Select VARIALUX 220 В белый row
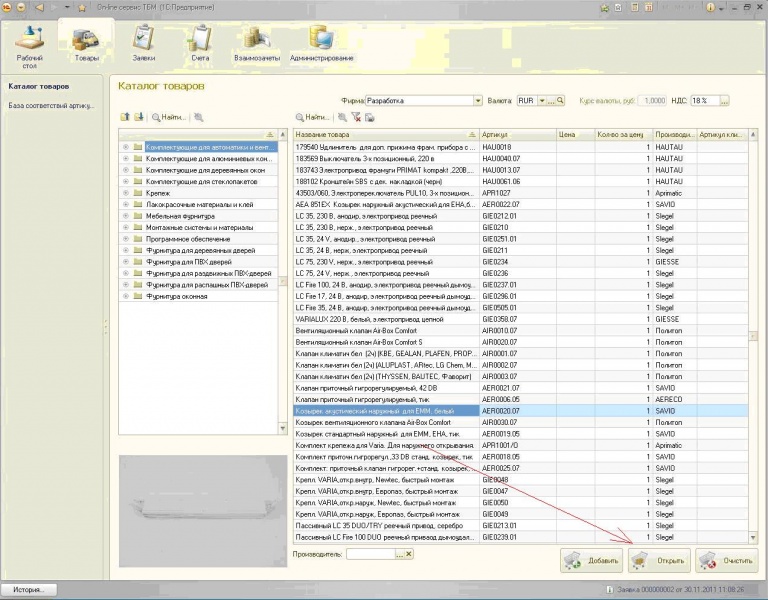The height and width of the screenshot is (600, 768). [521, 319]
